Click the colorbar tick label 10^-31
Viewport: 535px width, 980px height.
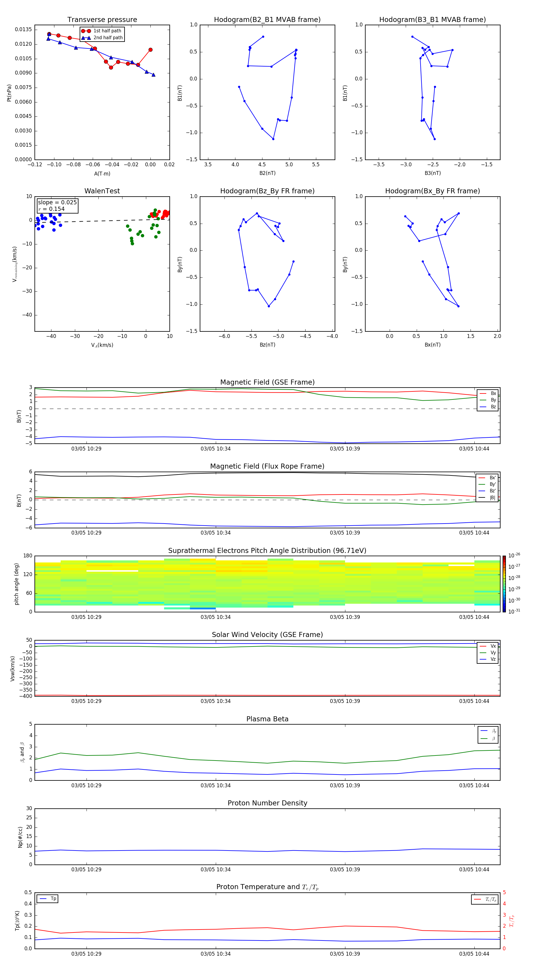[x=514, y=611]
